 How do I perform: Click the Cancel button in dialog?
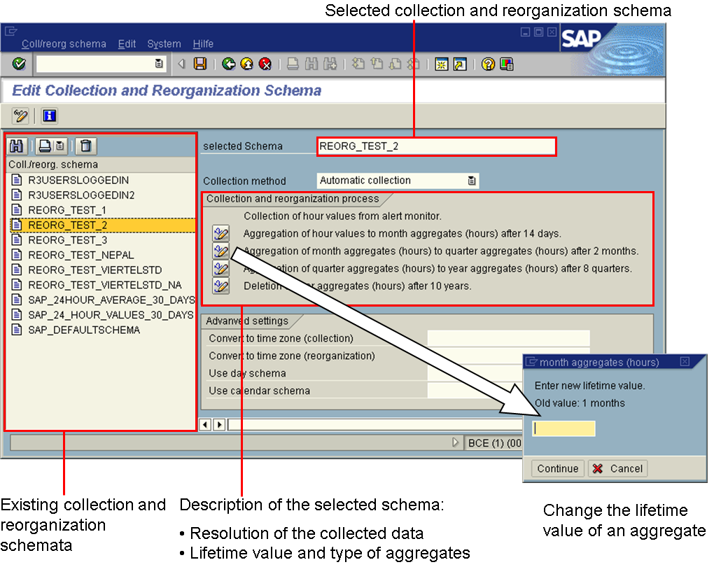(x=617, y=469)
